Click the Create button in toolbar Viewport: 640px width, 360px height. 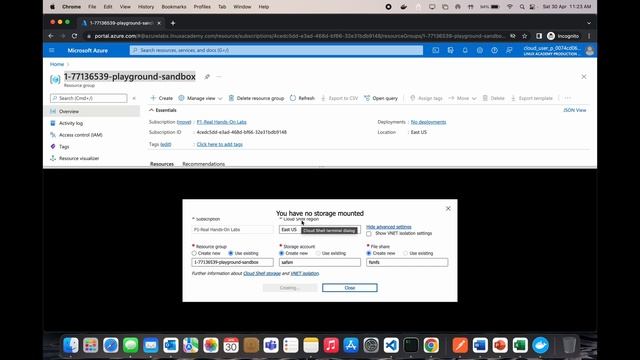point(162,98)
